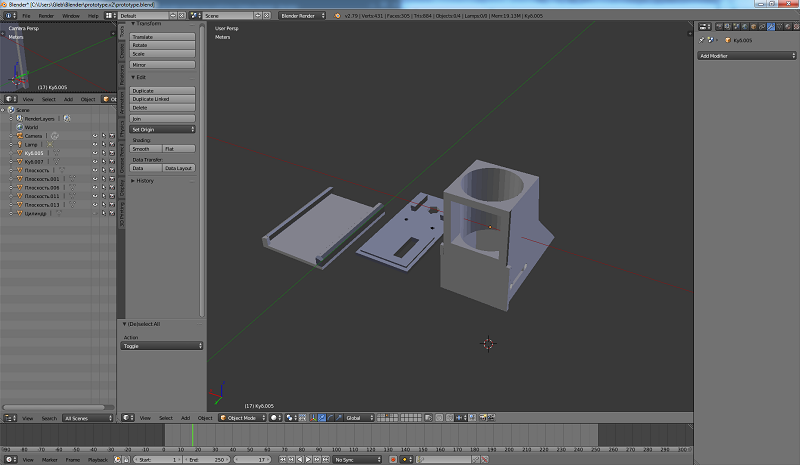Click the Join button
The height and width of the screenshot is (465, 800).
pos(162,118)
